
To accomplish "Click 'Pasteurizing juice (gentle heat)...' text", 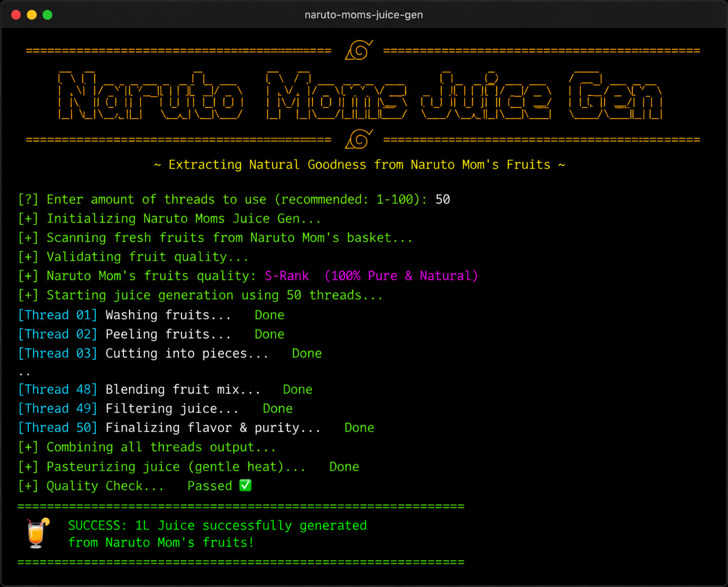I will (176, 467).
